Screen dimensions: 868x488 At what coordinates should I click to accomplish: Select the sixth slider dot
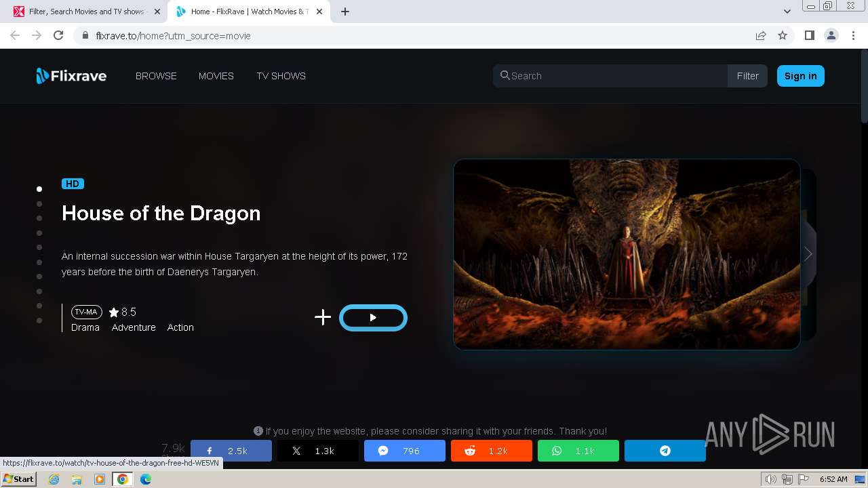pos(39,262)
